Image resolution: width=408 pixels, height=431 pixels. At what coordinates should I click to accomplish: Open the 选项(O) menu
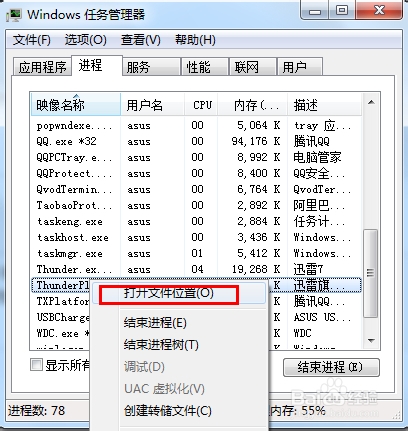86,40
